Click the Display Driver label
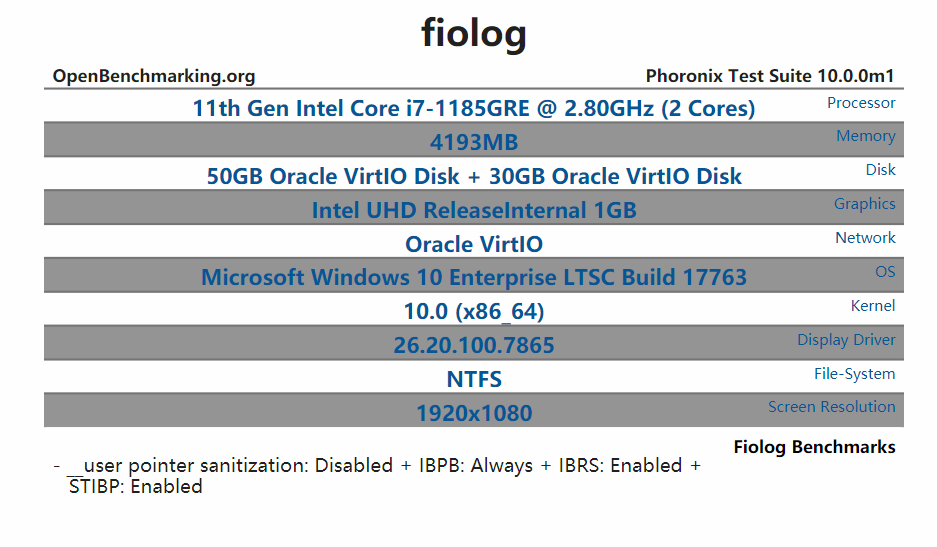This screenshot has height=547, width=937. point(846,340)
